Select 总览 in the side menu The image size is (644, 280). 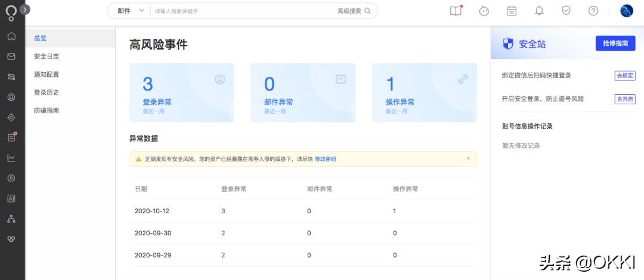(70, 38)
